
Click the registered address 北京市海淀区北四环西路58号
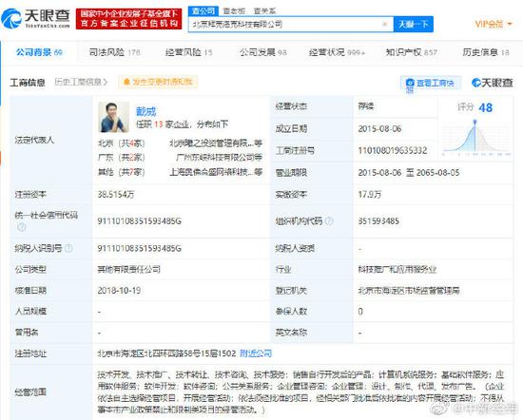pos(166,353)
